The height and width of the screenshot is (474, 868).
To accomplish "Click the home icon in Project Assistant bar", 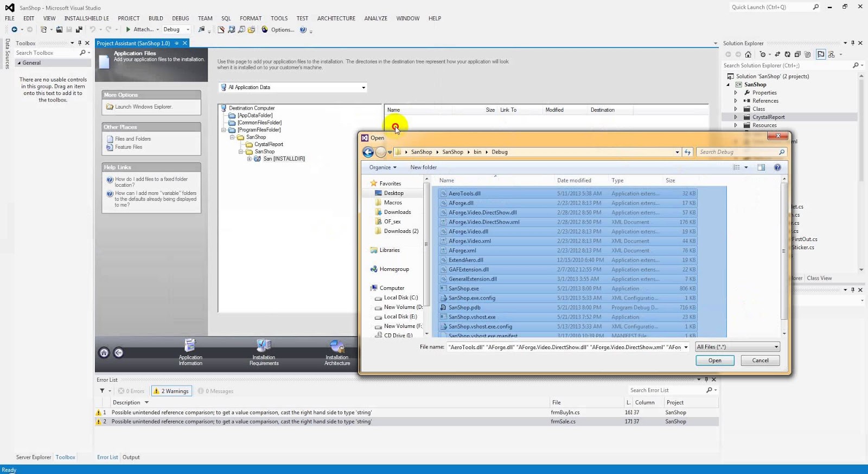I will coord(104,353).
